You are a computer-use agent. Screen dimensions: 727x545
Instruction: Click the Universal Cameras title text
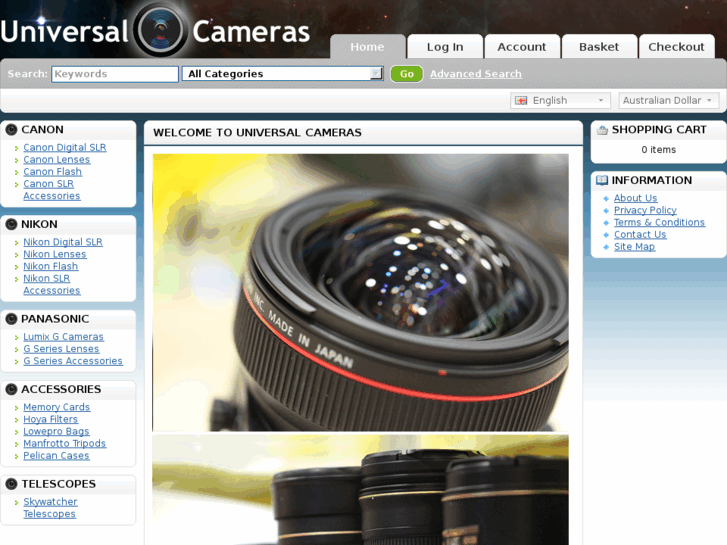point(155,32)
